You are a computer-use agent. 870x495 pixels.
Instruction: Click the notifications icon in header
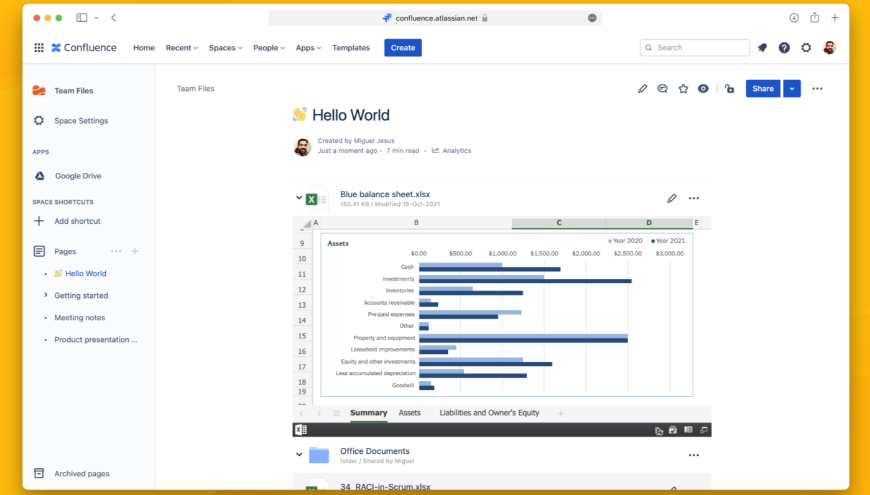click(762, 47)
